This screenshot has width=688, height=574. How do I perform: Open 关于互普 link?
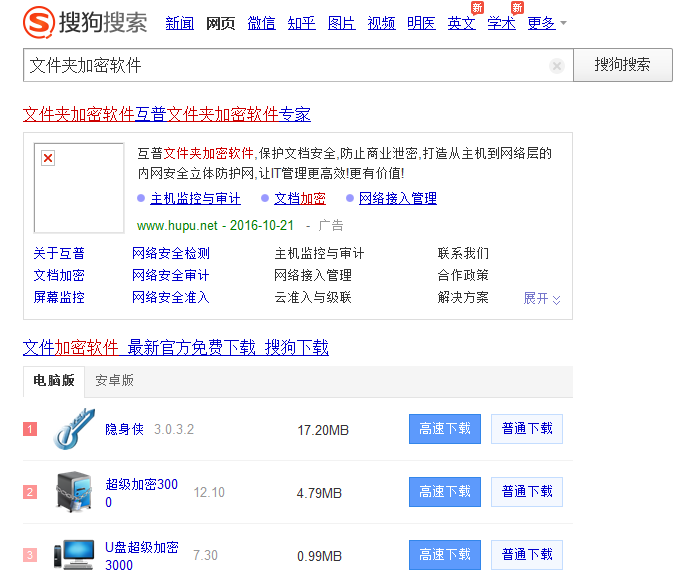pyautogui.click(x=59, y=253)
